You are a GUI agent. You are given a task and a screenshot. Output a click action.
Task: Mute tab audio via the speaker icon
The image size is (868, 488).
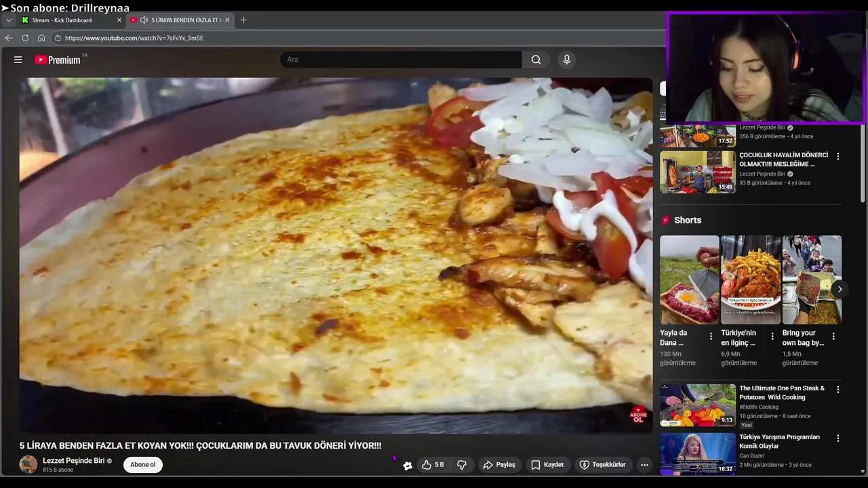(144, 20)
